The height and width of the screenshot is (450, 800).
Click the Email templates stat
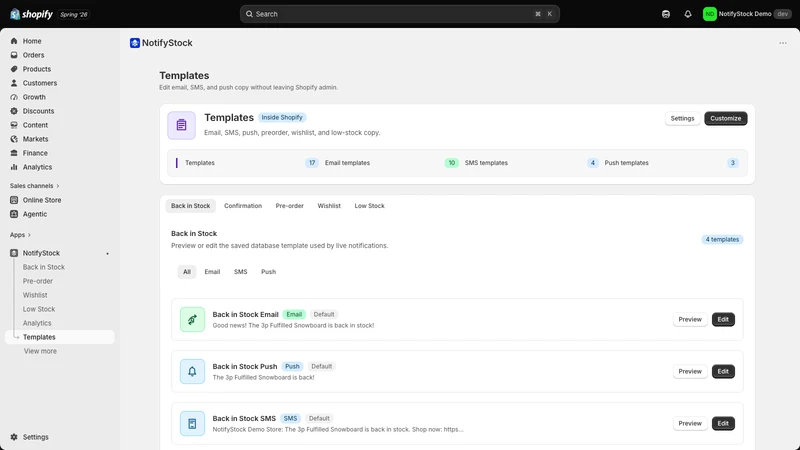pos(392,163)
